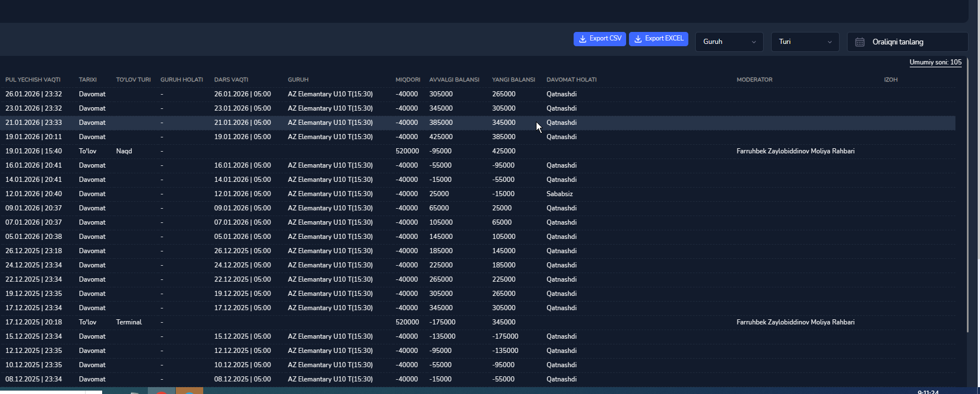
Task: Click group name in the 09.01.2026 row
Action: tap(330, 208)
